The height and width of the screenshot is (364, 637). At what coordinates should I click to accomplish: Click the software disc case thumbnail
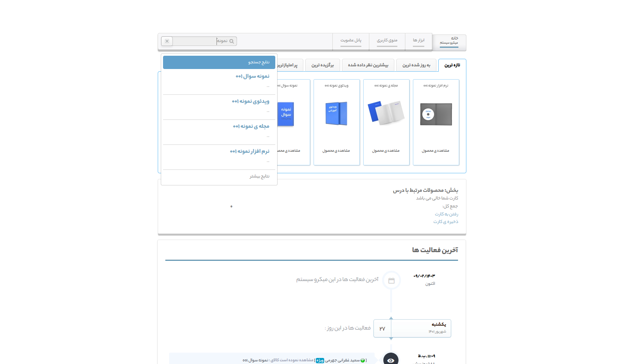pos(436,114)
